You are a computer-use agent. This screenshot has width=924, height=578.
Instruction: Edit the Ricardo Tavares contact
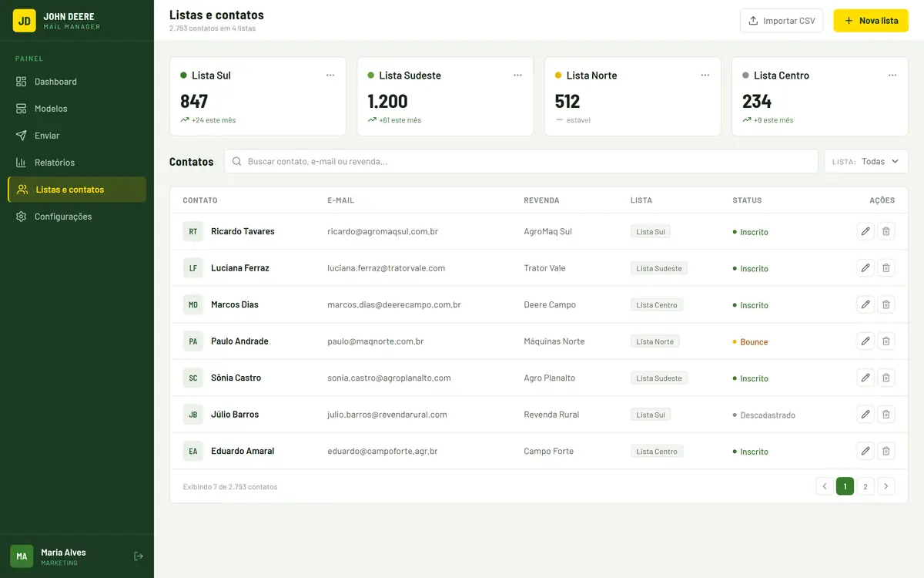click(865, 231)
